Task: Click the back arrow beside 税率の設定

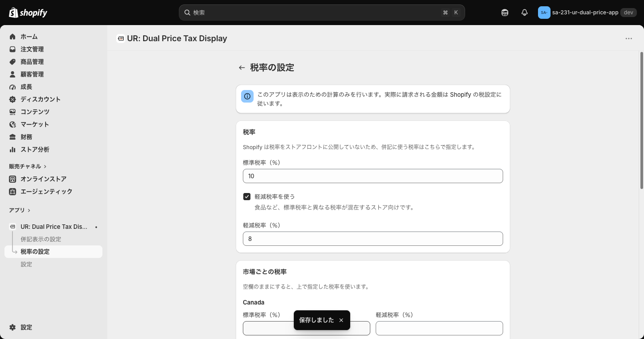Action: point(242,68)
